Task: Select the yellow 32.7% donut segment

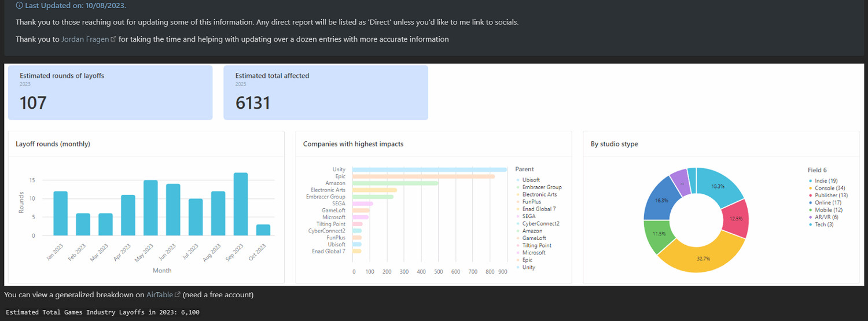Action: [x=703, y=257]
